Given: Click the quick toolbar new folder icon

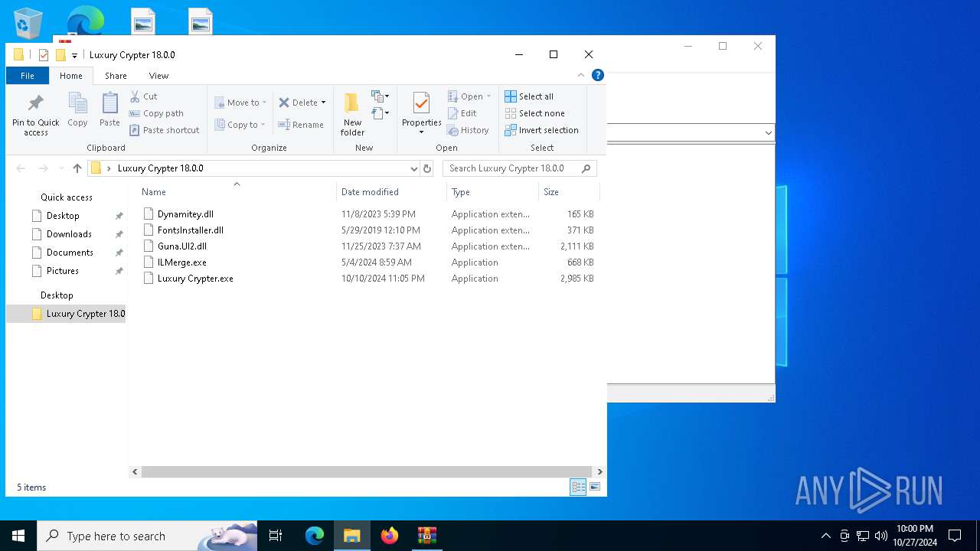Looking at the screenshot, I should [60, 55].
